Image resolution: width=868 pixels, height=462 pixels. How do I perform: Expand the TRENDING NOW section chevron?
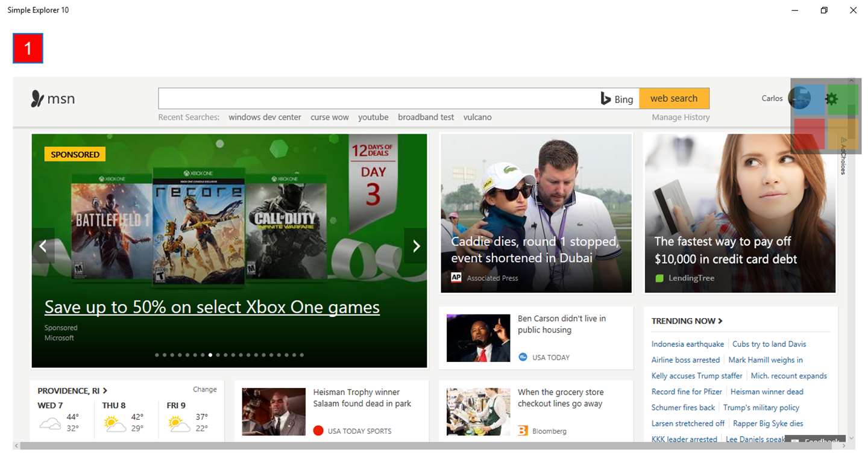720,321
